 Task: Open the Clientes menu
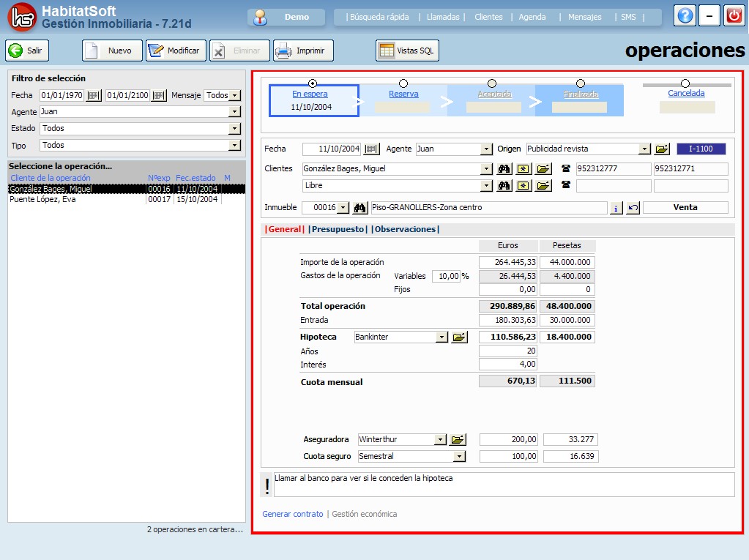coord(488,17)
